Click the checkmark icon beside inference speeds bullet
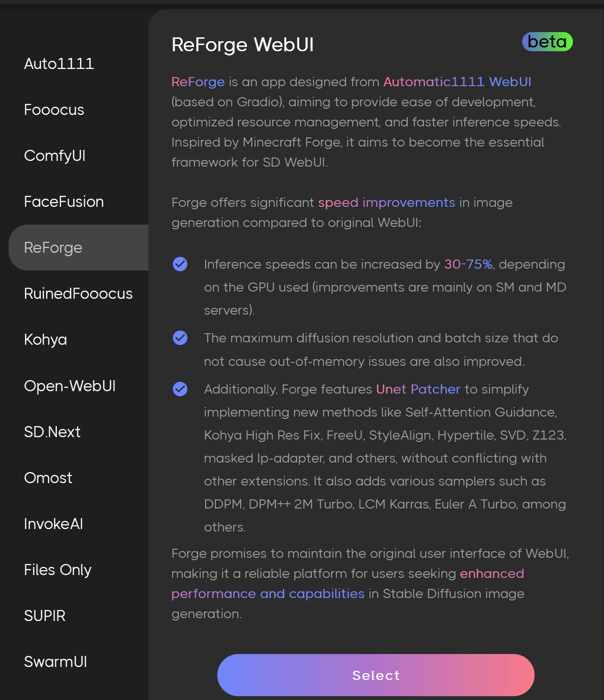This screenshot has width=604, height=700. pyautogui.click(x=180, y=264)
